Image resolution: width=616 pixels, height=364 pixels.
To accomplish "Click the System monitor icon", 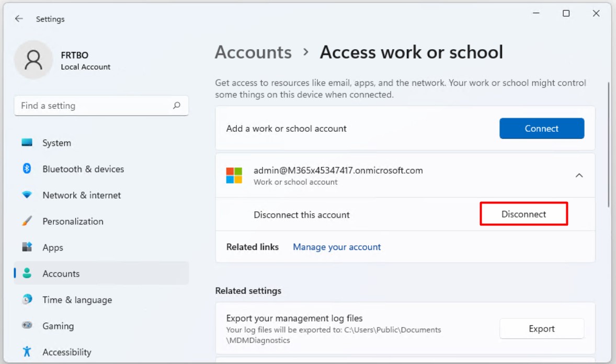I will (x=27, y=142).
